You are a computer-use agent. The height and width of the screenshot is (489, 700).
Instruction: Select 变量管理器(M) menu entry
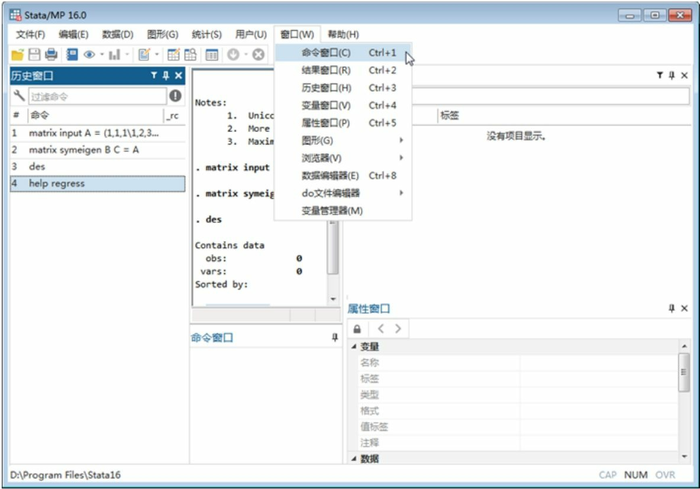[343, 211]
